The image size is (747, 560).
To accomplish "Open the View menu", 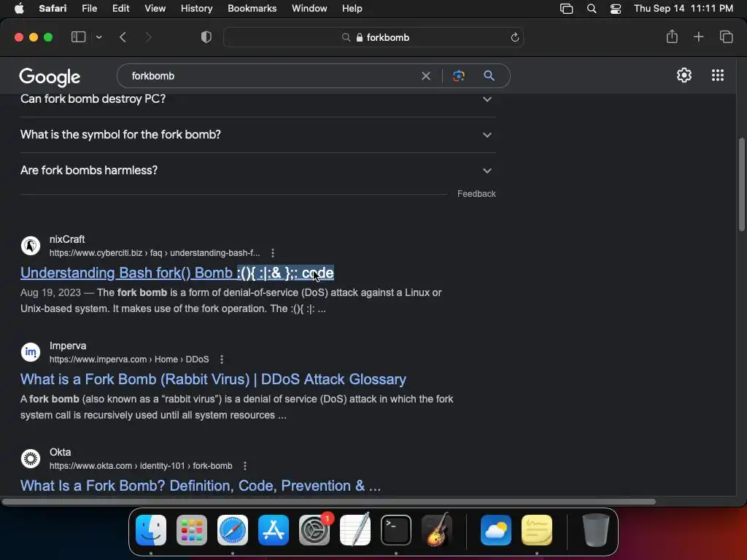I will [155, 9].
